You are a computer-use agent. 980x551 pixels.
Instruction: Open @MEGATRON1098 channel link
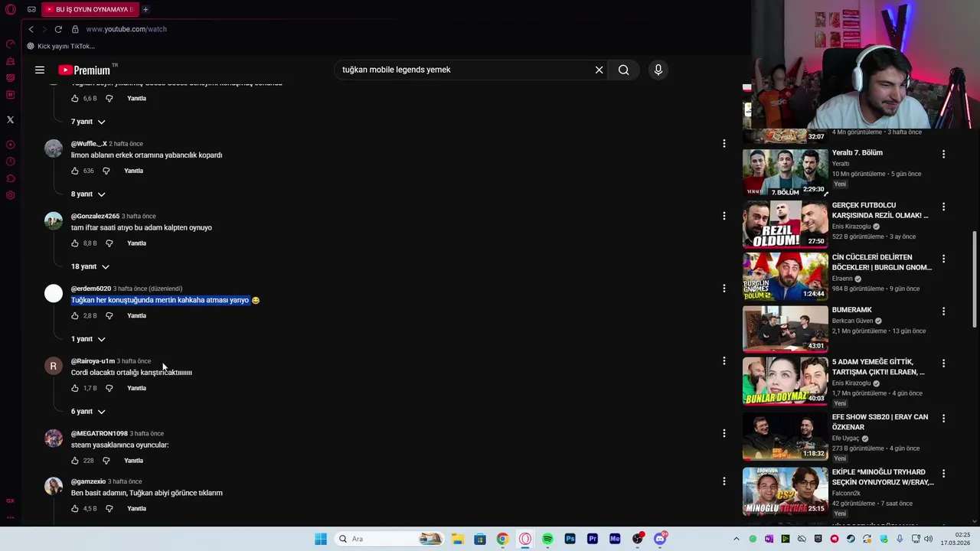point(100,434)
